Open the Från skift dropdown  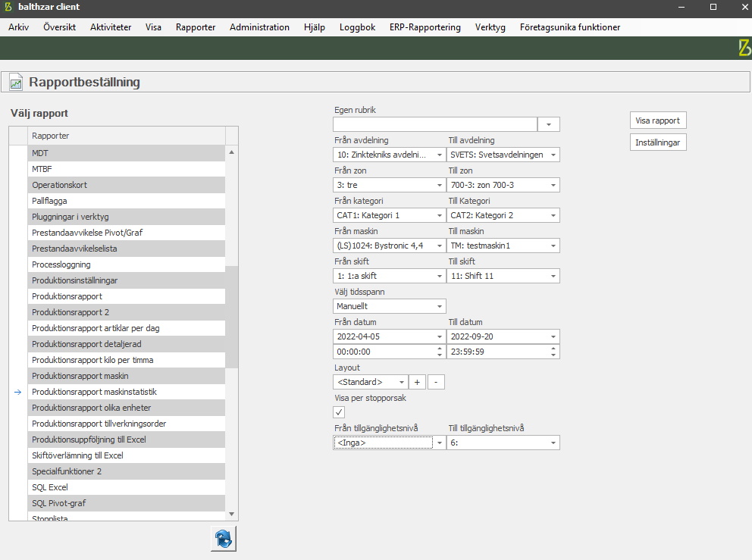click(440, 276)
